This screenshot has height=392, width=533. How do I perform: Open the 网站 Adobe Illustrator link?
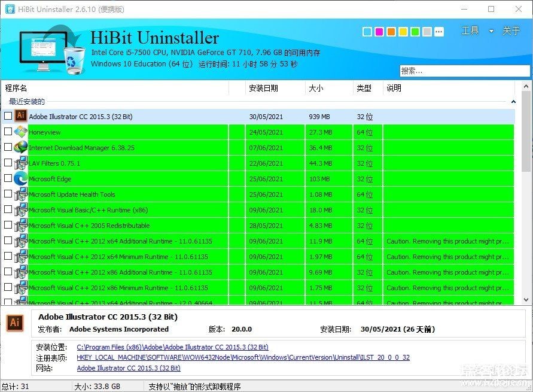[x=129, y=368]
